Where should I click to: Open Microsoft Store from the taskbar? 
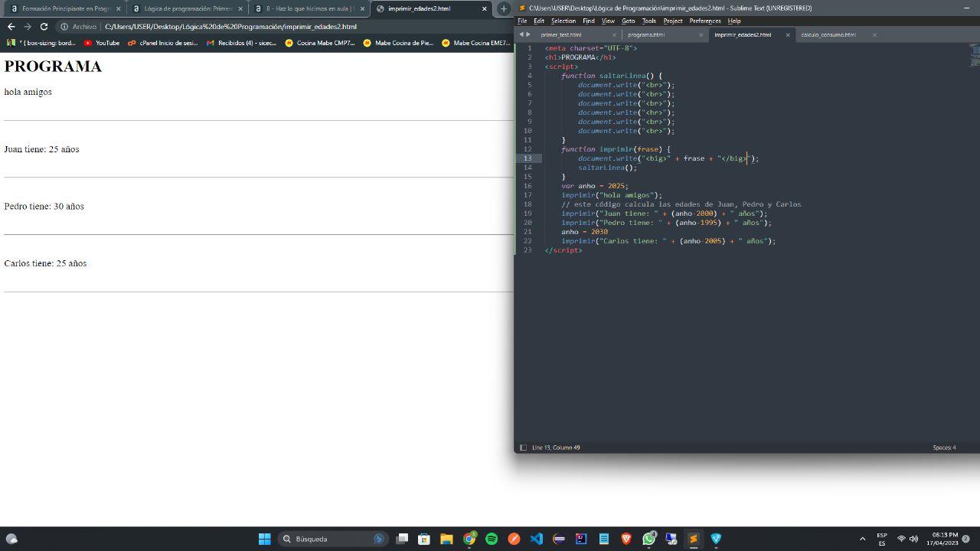pyautogui.click(x=424, y=539)
